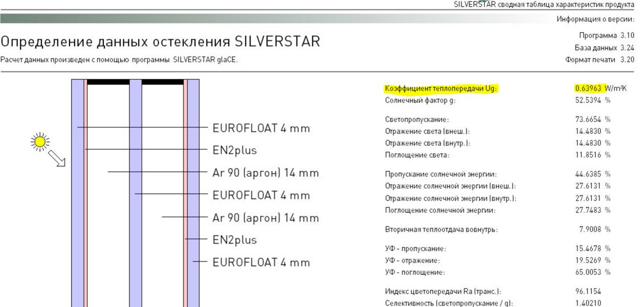Click 'Отражение света (внутр.)' label

click(x=427, y=143)
